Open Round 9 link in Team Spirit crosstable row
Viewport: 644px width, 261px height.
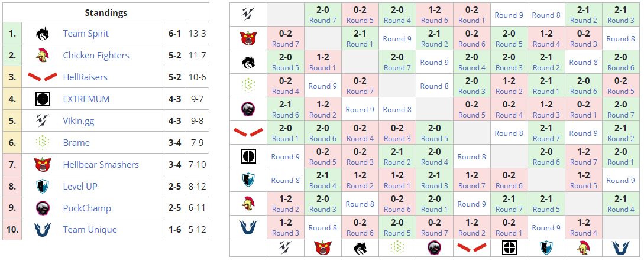point(433,62)
